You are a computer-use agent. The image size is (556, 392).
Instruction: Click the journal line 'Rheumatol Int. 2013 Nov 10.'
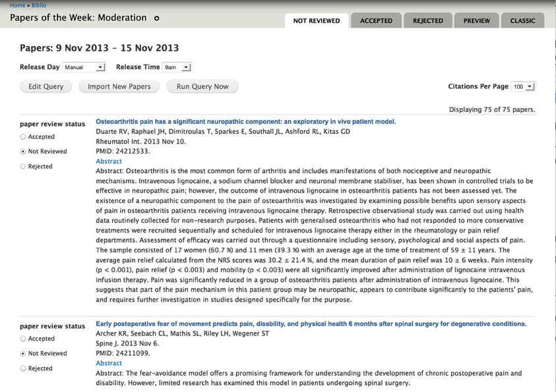(140, 142)
